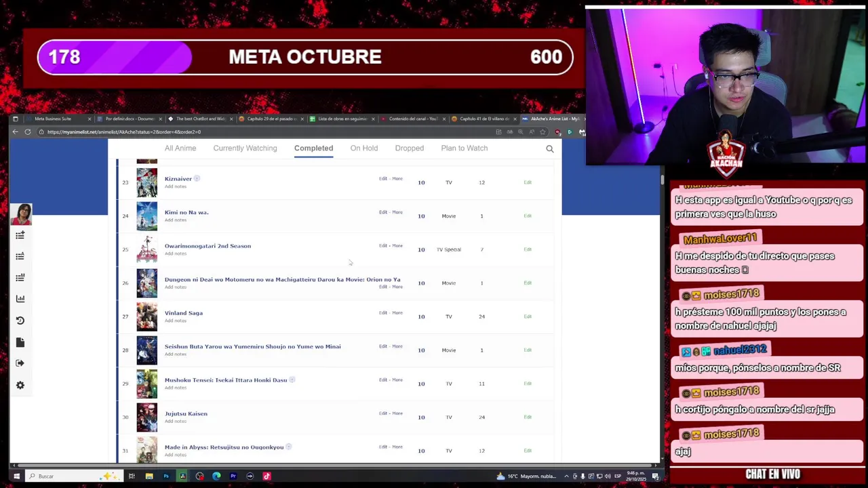Click Edit next to the Kiznaiver title

(x=383, y=179)
